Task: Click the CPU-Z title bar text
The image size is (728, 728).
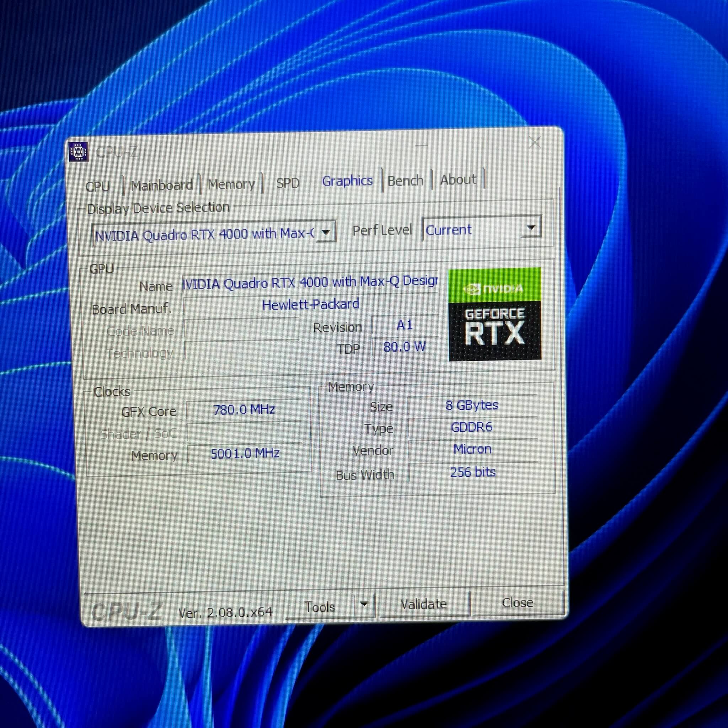Action: 117,152
